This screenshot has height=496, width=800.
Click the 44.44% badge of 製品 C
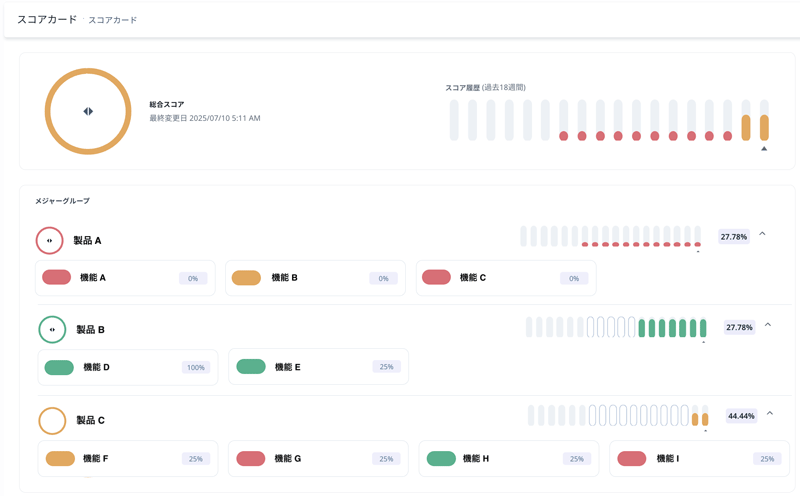tap(741, 416)
